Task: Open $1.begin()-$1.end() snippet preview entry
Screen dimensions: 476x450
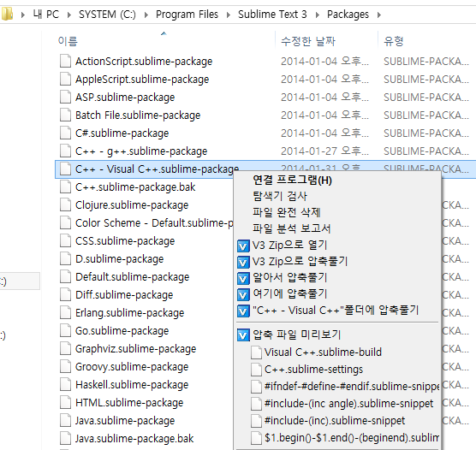Action: click(352, 437)
